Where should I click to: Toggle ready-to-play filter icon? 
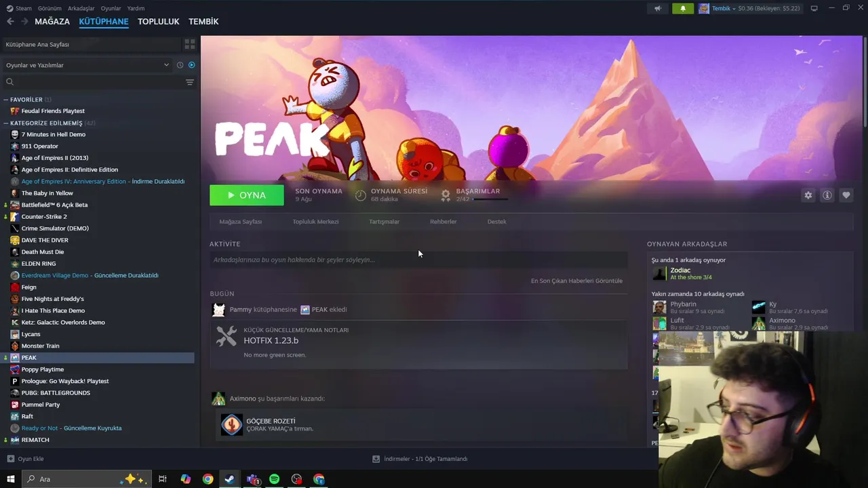click(x=191, y=65)
